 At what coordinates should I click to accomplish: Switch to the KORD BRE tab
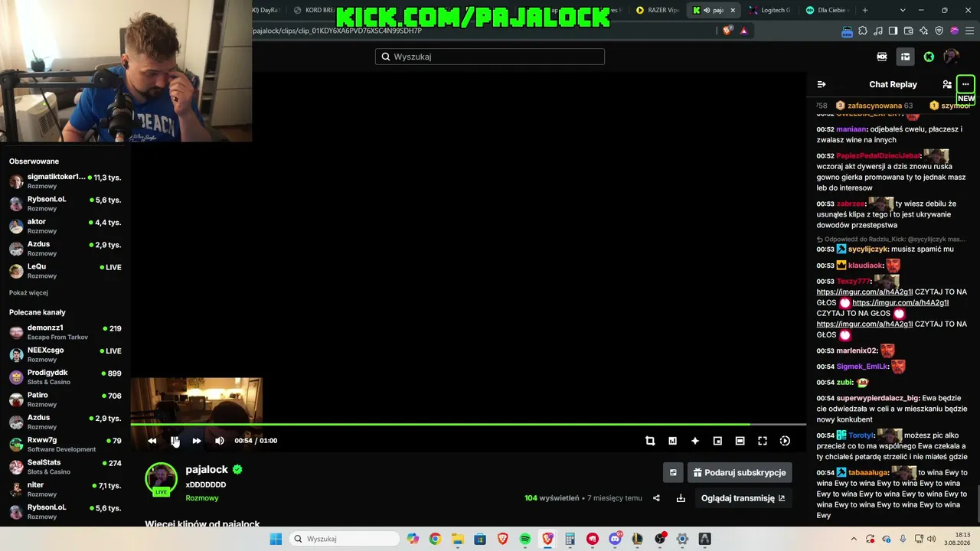tap(314, 10)
